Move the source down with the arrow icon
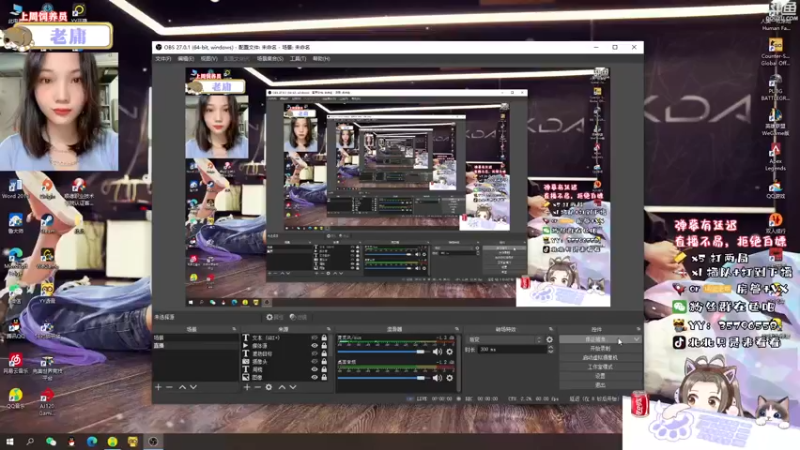 tap(293, 387)
